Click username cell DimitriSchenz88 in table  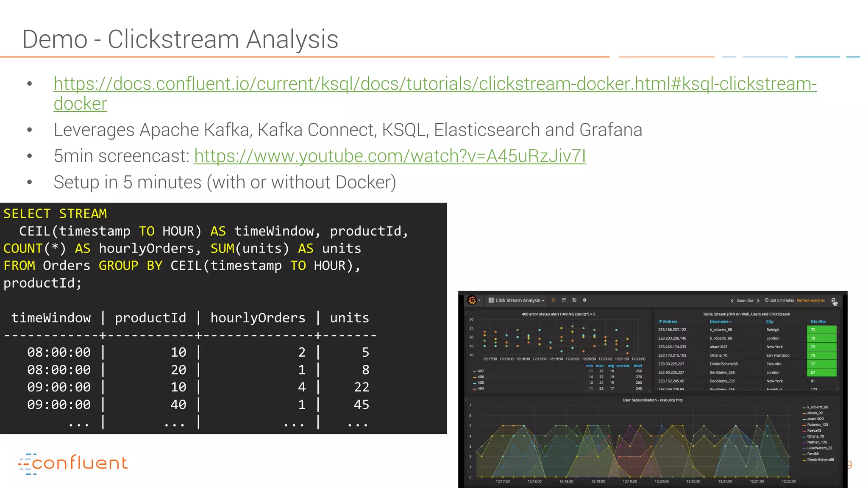coord(724,364)
